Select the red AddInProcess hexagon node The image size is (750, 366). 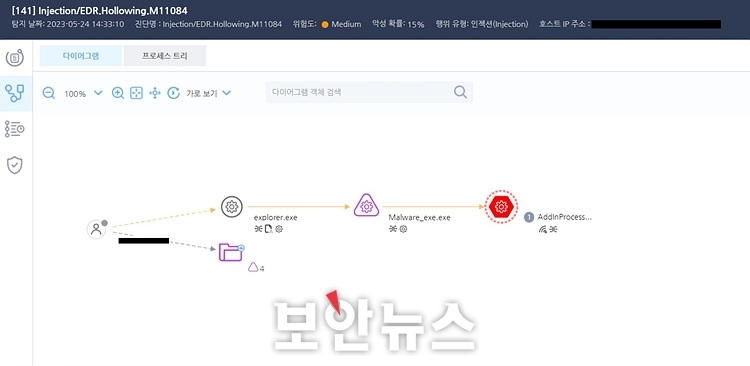point(501,207)
